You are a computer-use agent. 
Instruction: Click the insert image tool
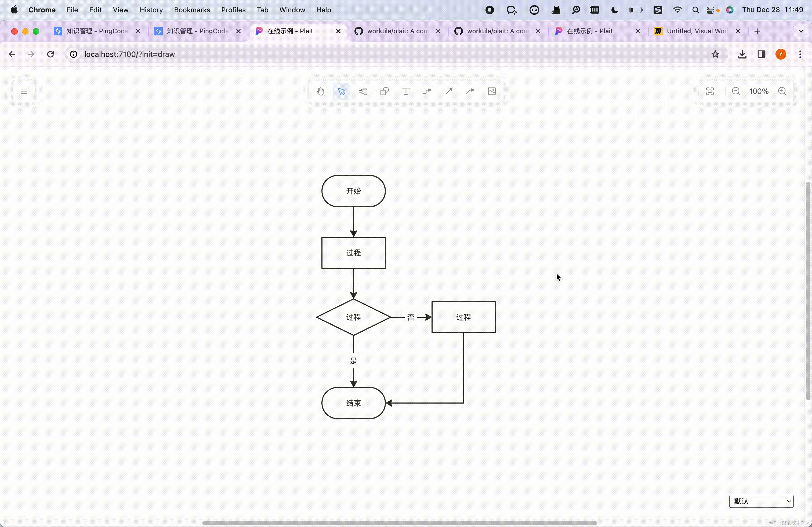point(492,91)
